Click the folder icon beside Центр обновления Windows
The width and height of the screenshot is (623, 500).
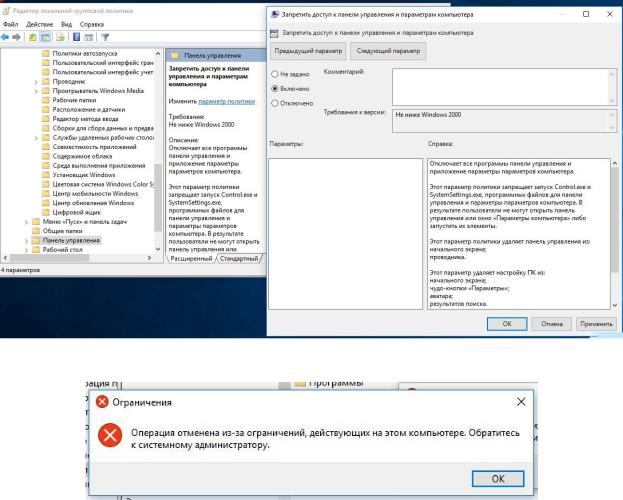(46, 203)
